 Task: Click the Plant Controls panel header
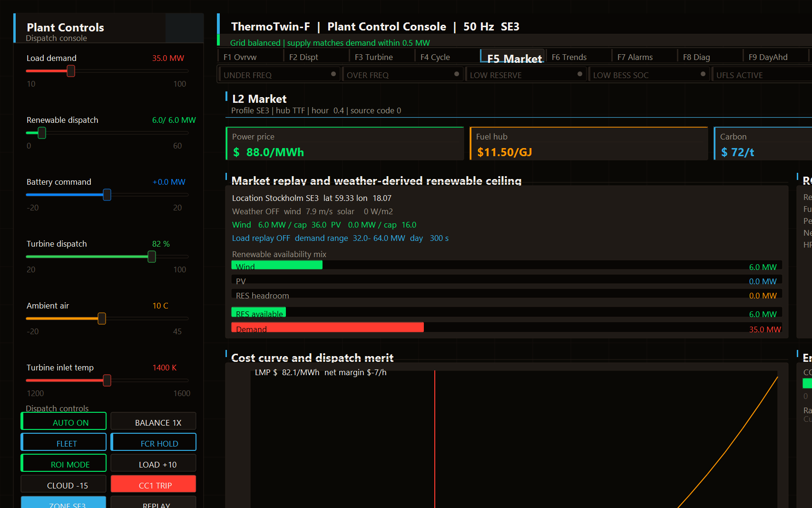(x=108, y=29)
